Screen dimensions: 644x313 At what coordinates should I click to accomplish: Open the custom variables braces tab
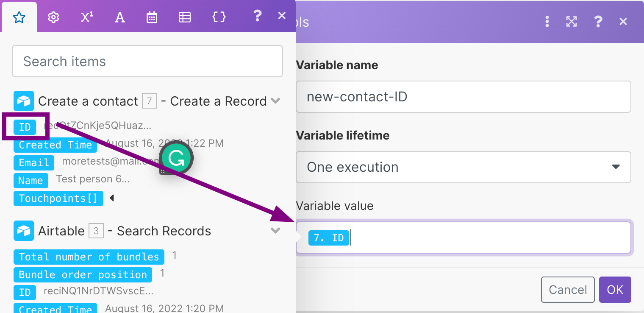click(x=219, y=17)
